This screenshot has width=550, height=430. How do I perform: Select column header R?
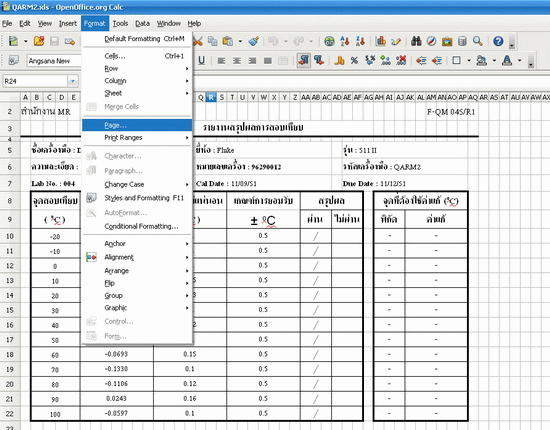coord(211,97)
